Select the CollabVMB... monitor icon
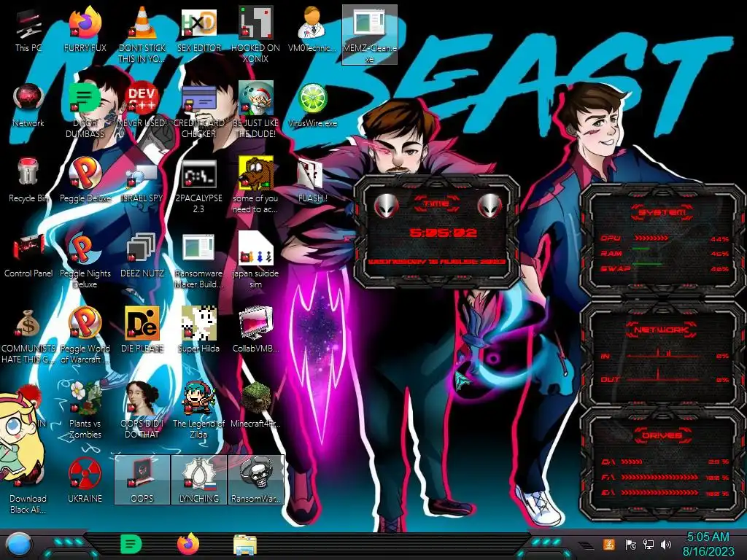Viewport: 747px width, 560px height. pos(255,330)
